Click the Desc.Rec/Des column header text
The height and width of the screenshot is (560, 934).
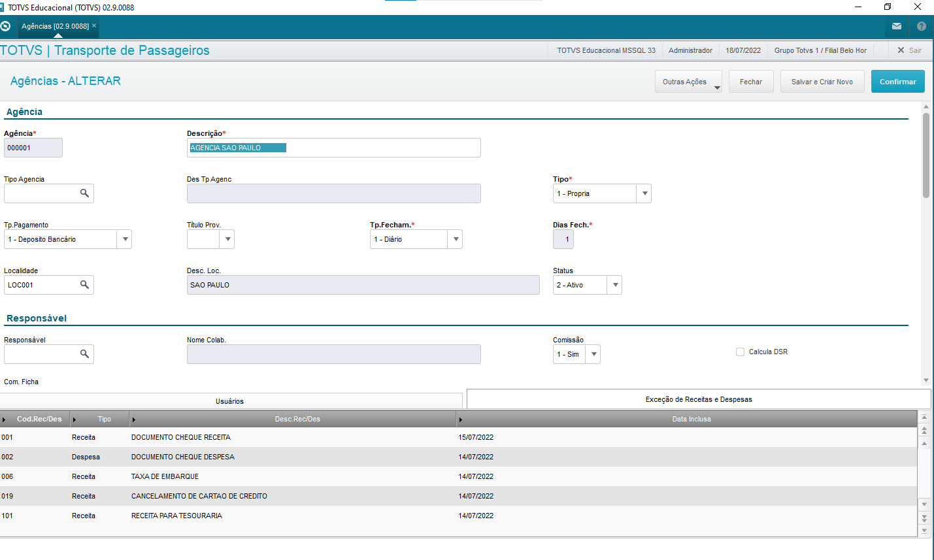point(297,419)
